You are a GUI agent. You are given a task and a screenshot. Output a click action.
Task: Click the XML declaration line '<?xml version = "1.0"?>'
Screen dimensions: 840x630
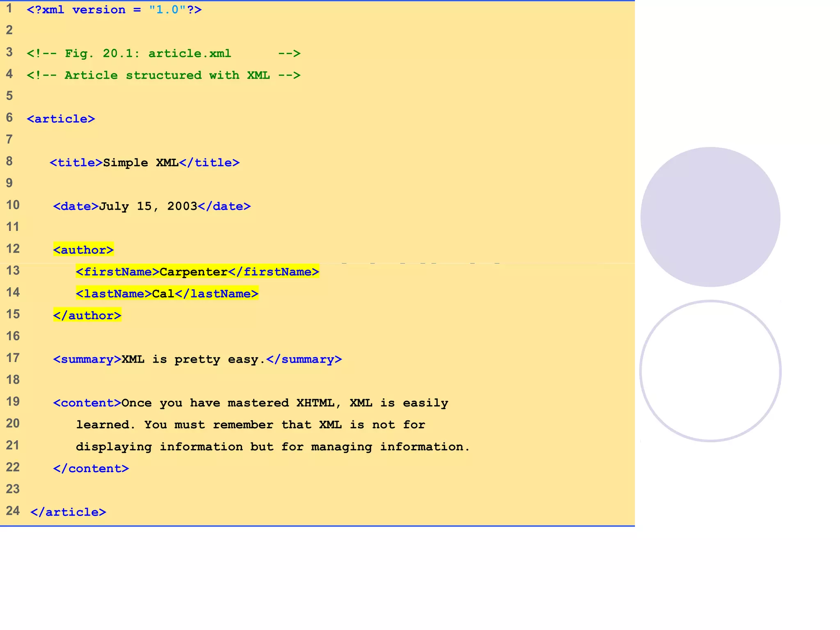pyautogui.click(x=114, y=10)
